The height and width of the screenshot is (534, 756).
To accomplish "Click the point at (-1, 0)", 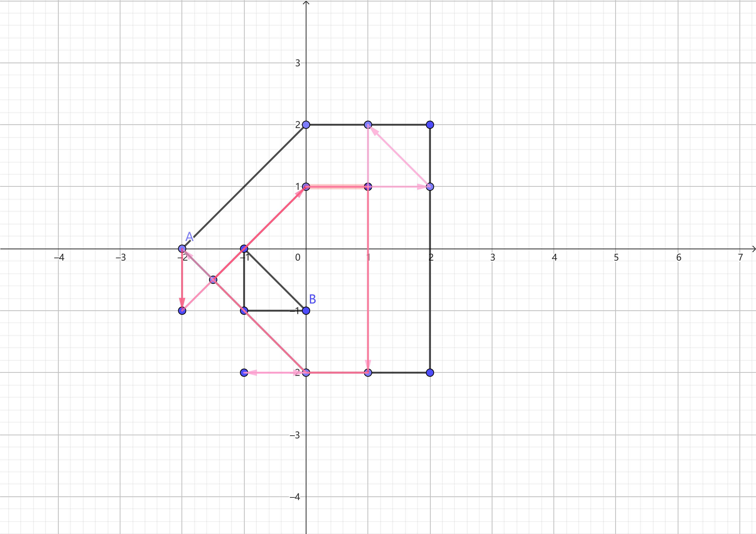I will pos(244,249).
